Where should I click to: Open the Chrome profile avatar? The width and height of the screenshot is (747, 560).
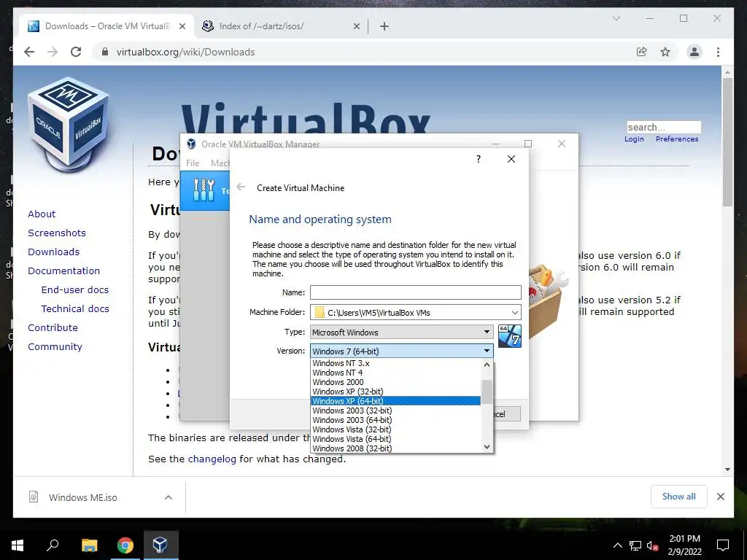tap(694, 52)
